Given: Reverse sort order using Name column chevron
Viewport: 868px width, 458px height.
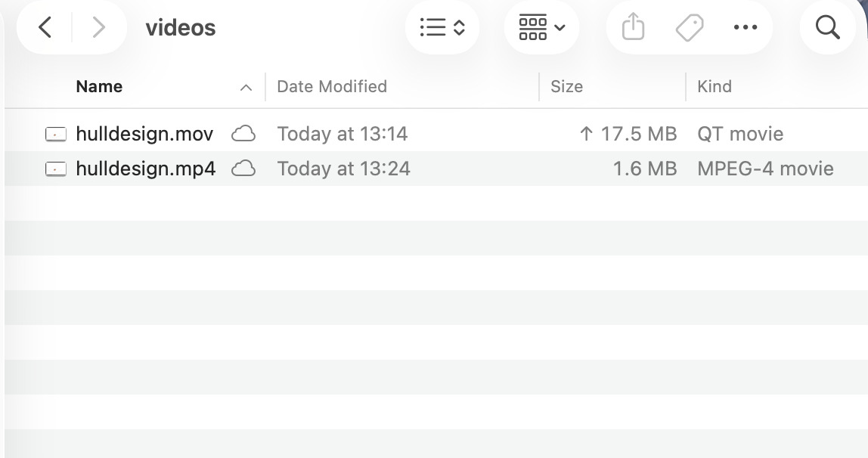Looking at the screenshot, I should [x=246, y=88].
